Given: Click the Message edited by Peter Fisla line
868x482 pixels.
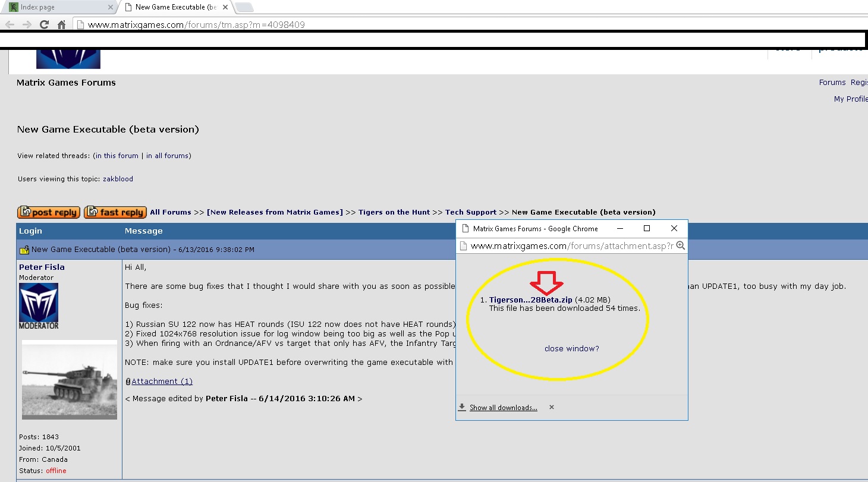Looking at the screenshot, I should (244, 399).
